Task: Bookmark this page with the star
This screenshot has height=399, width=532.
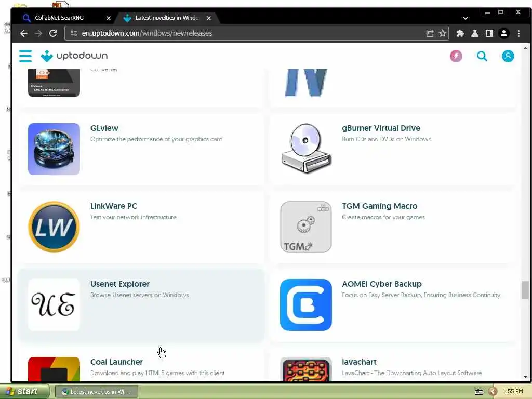Action: 443,33
